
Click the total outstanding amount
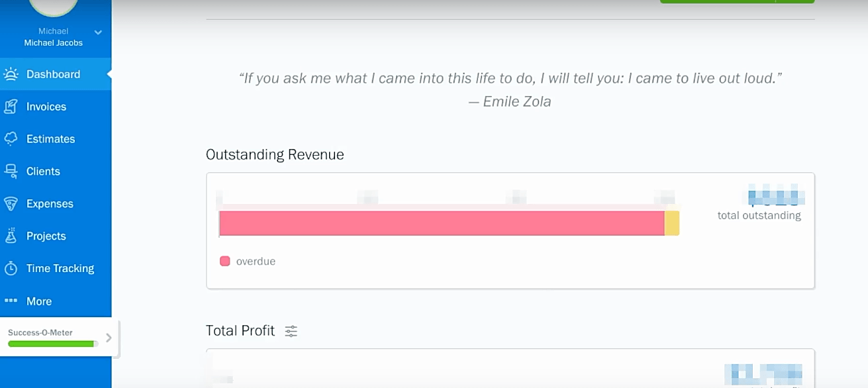[776, 197]
